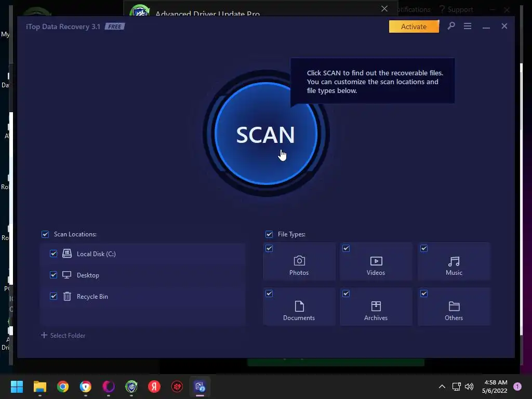Viewport: 532px width, 399px height.
Task: Click the Scan Locations heading text
Action: [x=75, y=234]
